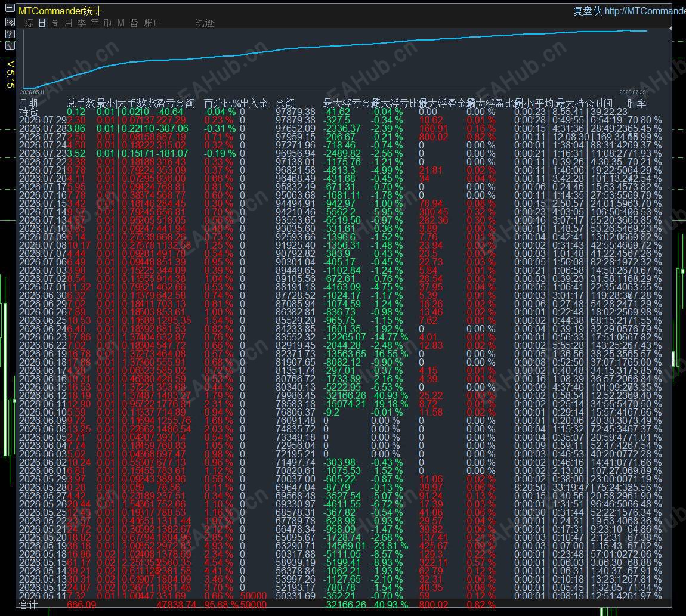
Task: Click the 百分比% column header
Action: pyautogui.click(x=223, y=103)
